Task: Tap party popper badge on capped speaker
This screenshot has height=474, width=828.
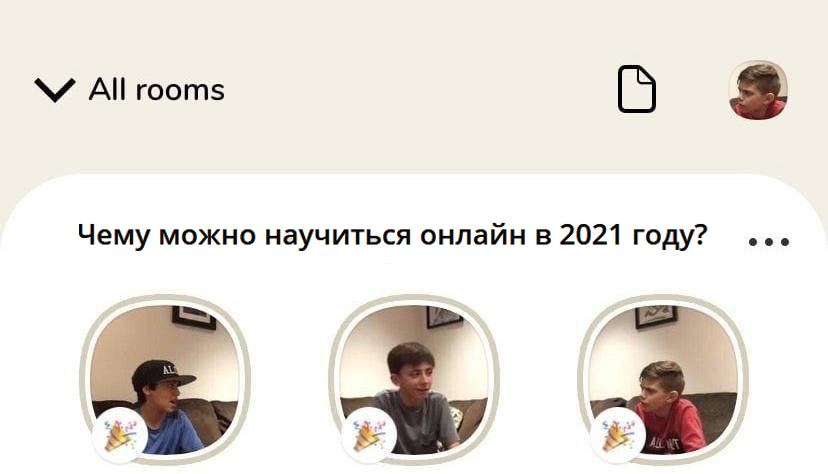Action: point(119,435)
